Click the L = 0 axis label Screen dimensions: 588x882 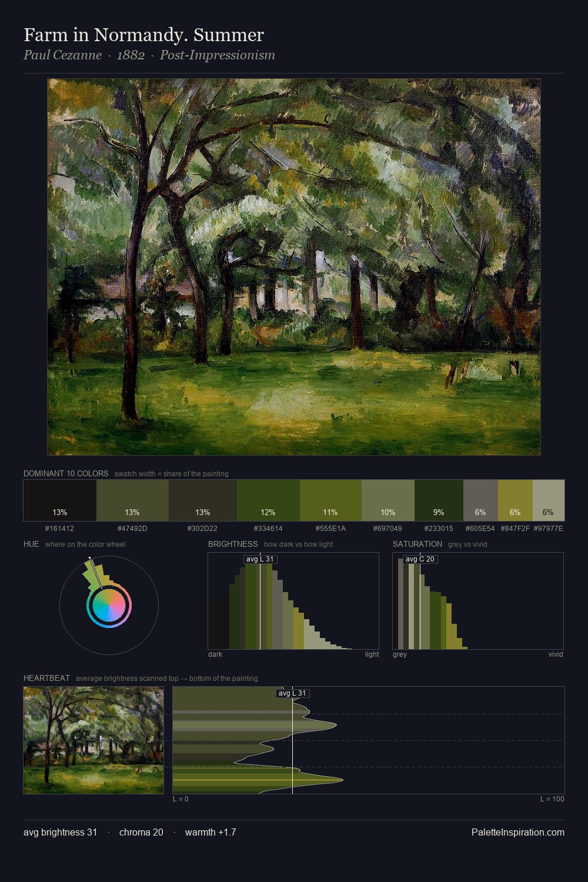[x=181, y=799]
